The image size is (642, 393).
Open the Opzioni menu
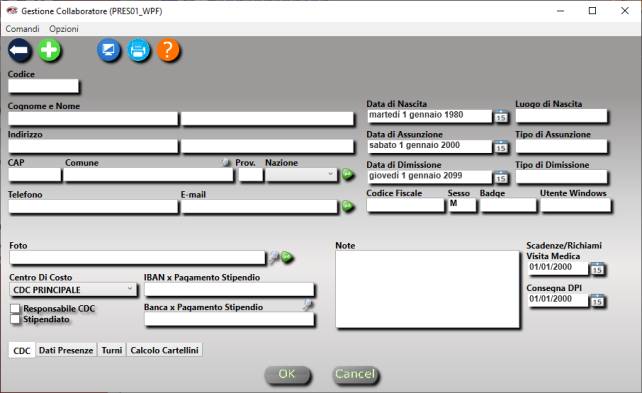64,29
